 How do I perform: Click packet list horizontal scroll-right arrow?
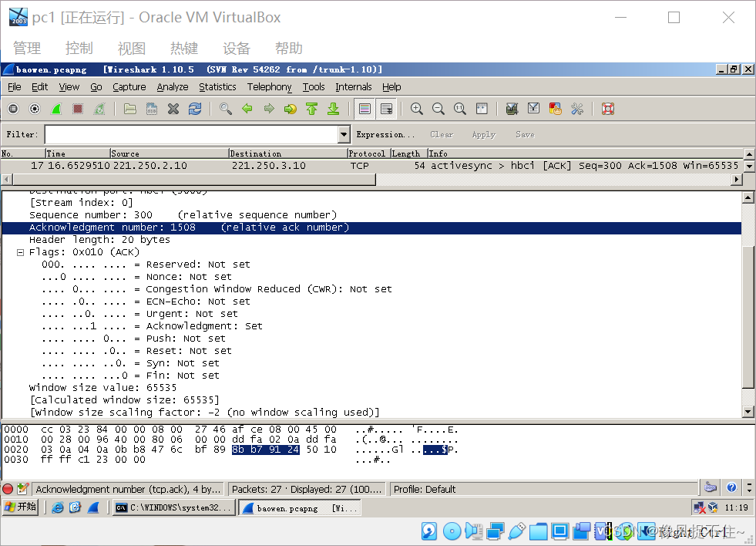click(x=736, y=180)
